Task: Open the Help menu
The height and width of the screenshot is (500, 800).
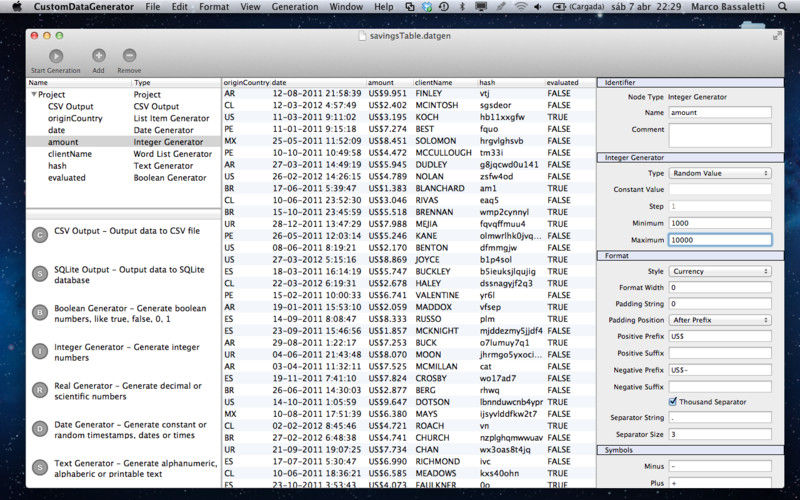Action: pos(384,7)
